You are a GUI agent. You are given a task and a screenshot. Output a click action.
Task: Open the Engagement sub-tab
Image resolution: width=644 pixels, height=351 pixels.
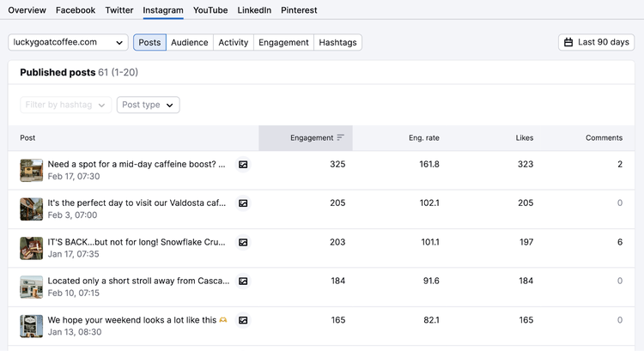[283, 42]
